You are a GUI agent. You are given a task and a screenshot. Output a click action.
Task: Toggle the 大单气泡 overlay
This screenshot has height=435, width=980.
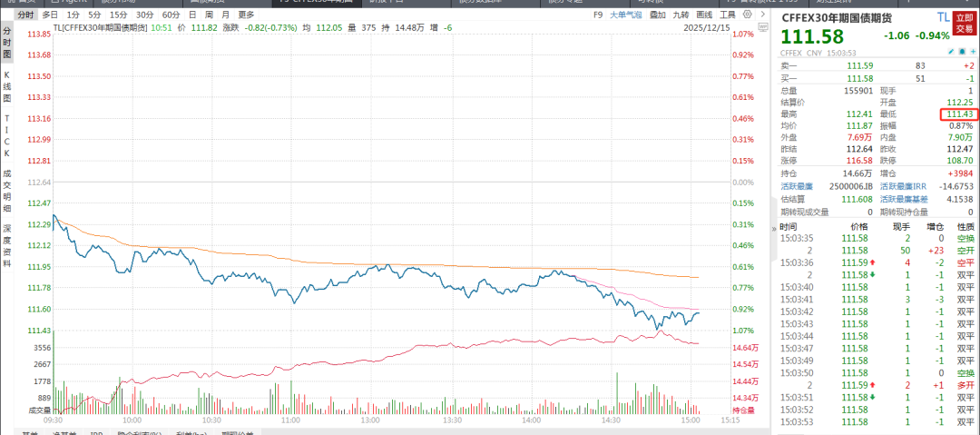tap(624, 15)
